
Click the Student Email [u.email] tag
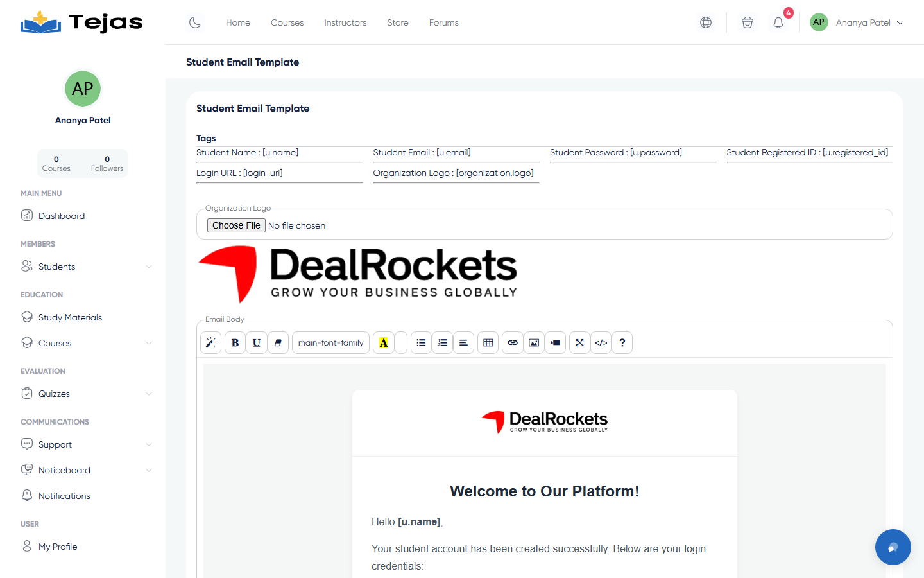[x=422, y=153]
